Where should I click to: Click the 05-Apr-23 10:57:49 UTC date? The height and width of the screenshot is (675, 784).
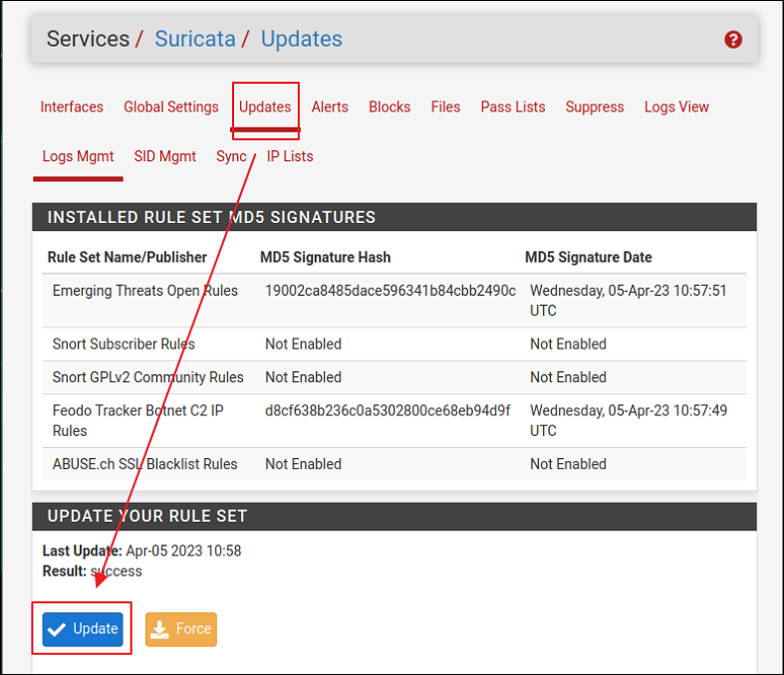point(629,421)
